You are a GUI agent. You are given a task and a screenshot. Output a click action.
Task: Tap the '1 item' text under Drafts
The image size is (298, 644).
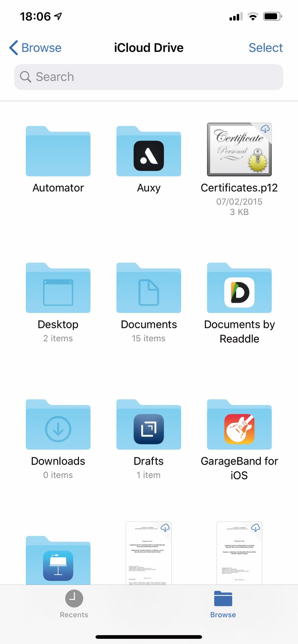point(149,475)
